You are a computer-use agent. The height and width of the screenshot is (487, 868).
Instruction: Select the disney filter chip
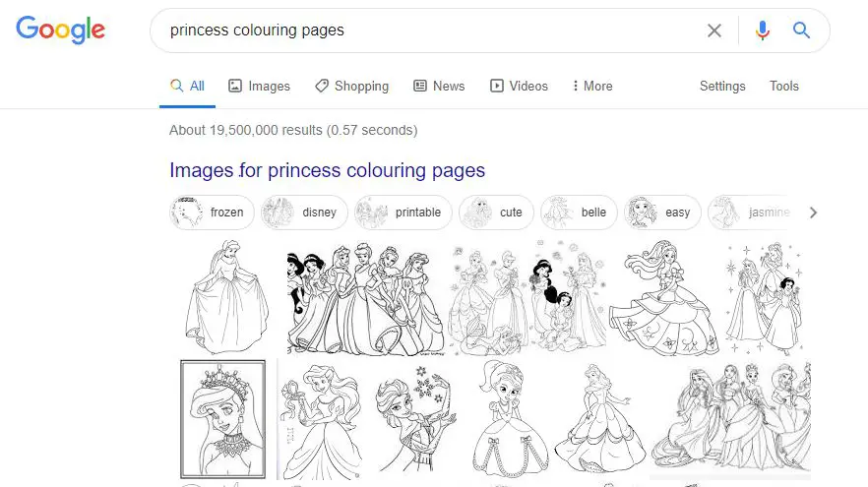pos(304,213)
